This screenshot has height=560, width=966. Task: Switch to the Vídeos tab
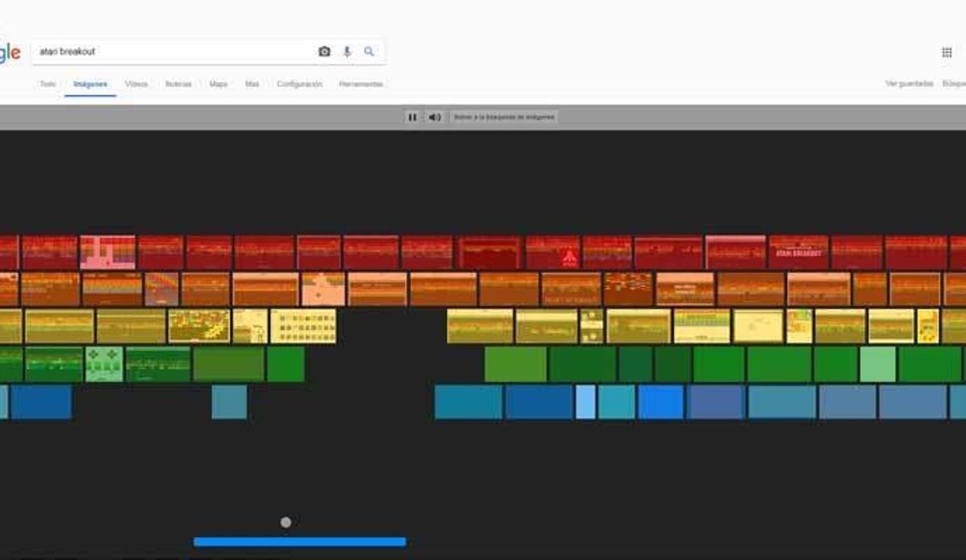136,84
